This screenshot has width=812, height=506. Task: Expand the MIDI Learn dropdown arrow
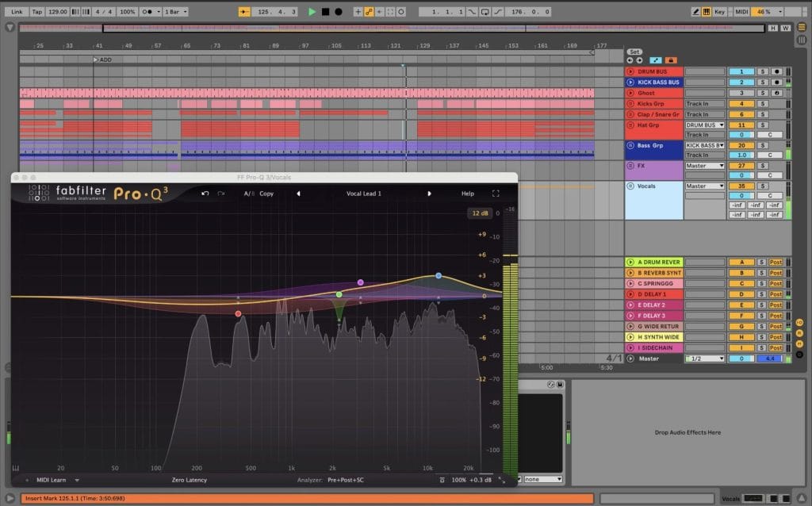77,480
